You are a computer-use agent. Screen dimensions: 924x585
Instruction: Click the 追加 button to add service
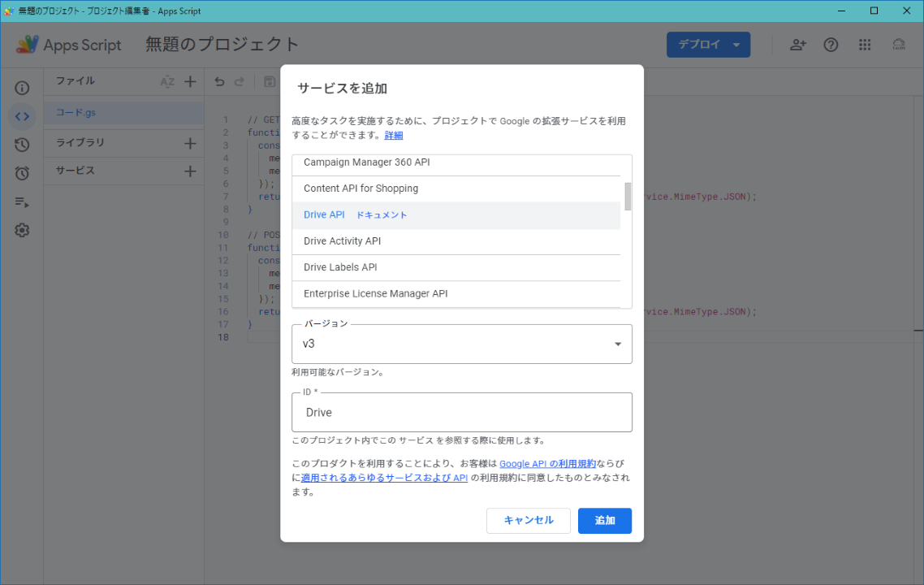click(x=605, y=520)
